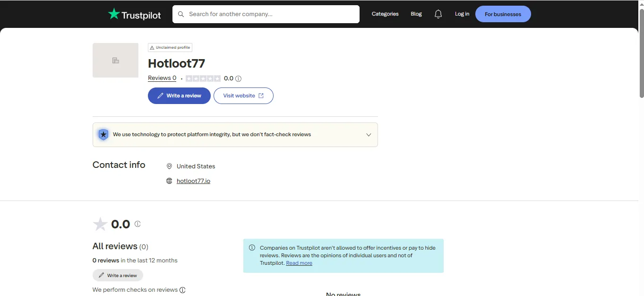This screenshot has width=644, height=296.
Task: Click the '0 reviews in the last 12 months' text
Action: (135, 261)
